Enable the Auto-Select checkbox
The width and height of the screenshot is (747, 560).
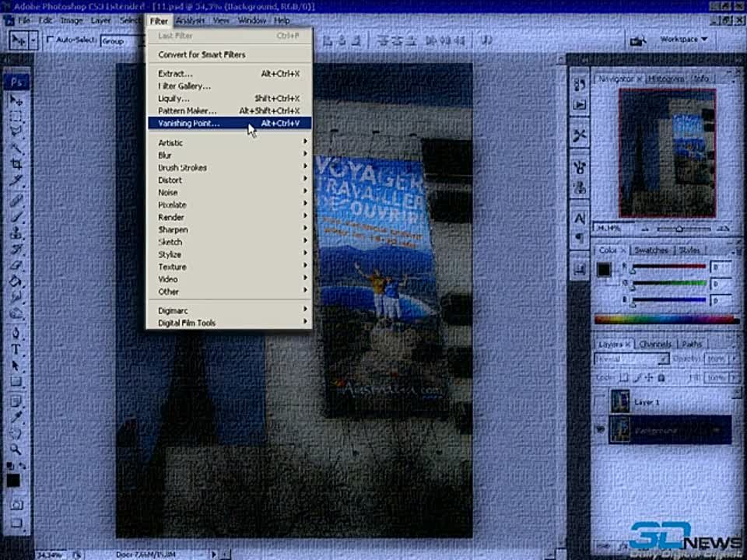click(51, 40)
